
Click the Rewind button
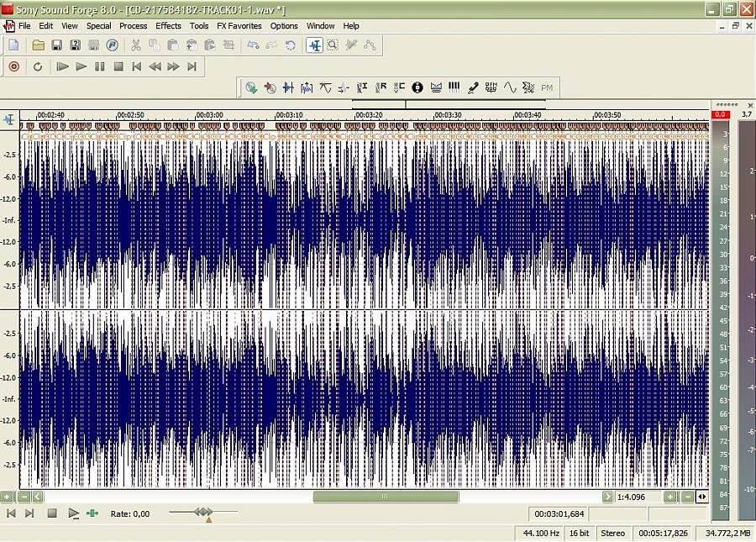(155, 66)
